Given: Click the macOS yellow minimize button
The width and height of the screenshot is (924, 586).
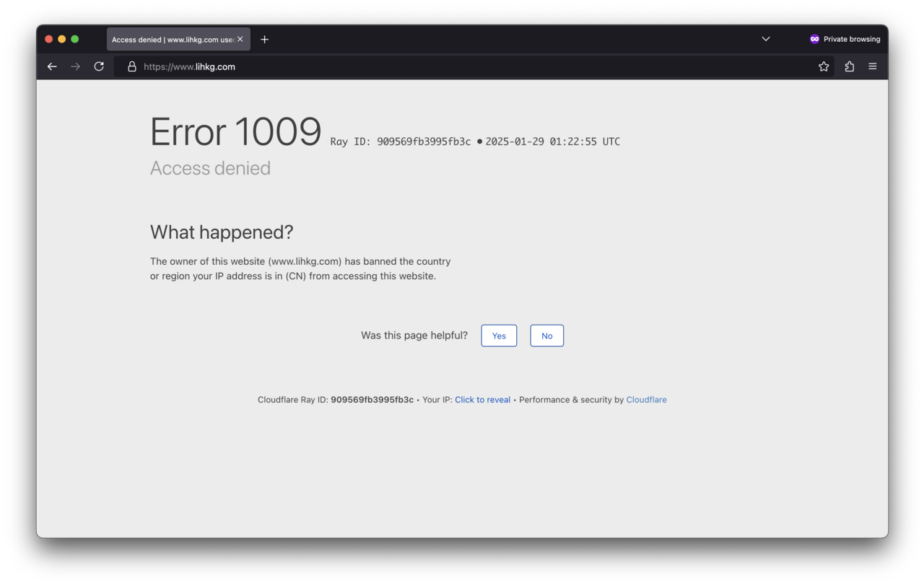Looking at the screenshot, I should [x=61, y=39].
